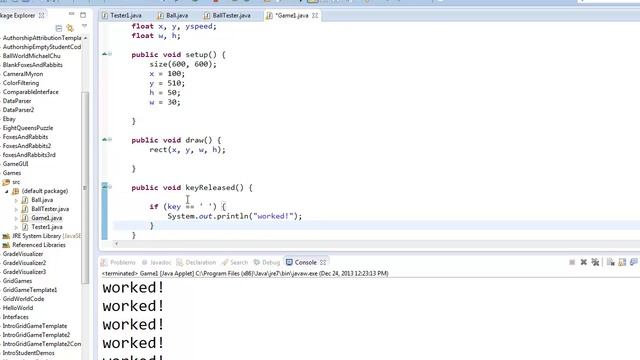Click Collapse All in Package Explorer
640x360 pixels.
point(59,28)
